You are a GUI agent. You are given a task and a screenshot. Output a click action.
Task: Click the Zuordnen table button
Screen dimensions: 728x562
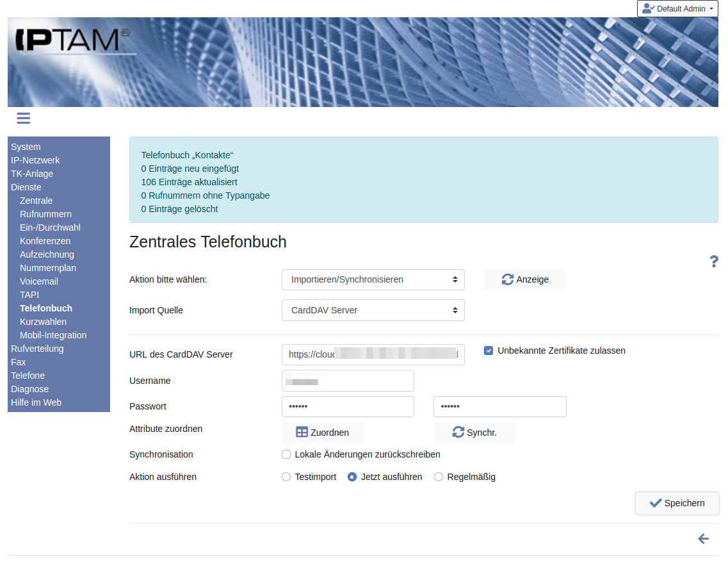323,433
